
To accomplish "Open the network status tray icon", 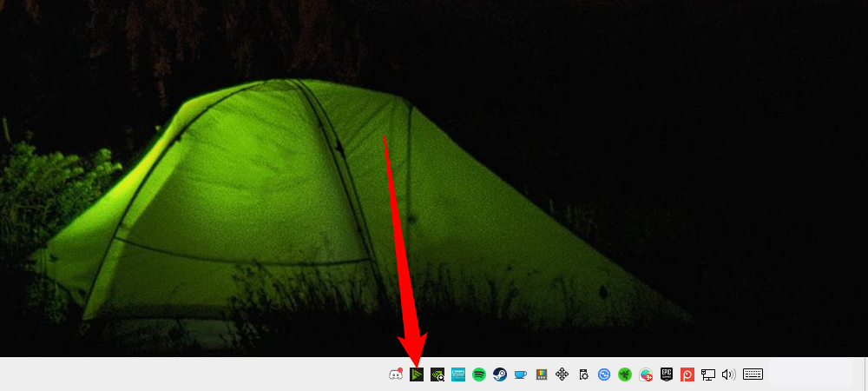I will pyautogui.click(x=708, y=375).
